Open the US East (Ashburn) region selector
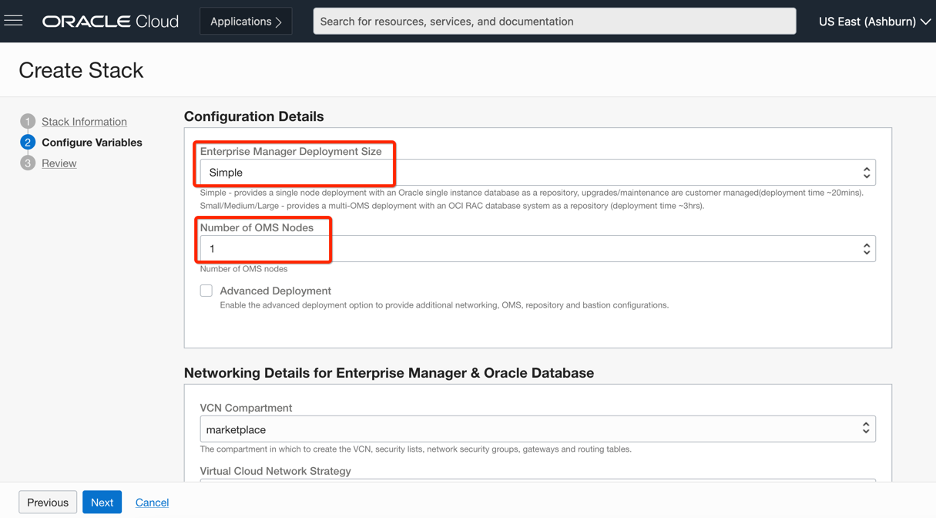This screenshot has width=936, height=518. 874,21
